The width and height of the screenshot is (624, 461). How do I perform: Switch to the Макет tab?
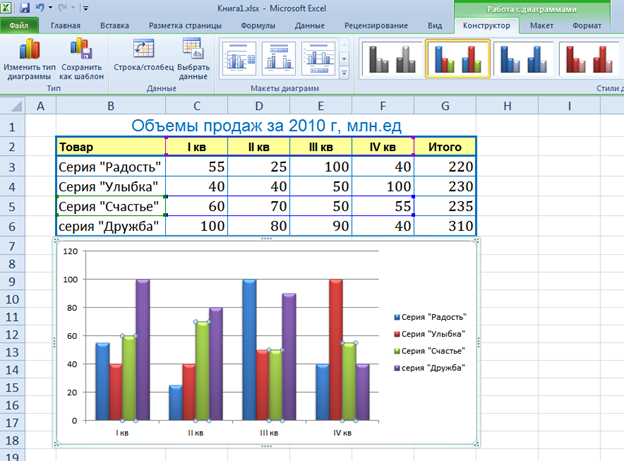click(x=543, y=25)
